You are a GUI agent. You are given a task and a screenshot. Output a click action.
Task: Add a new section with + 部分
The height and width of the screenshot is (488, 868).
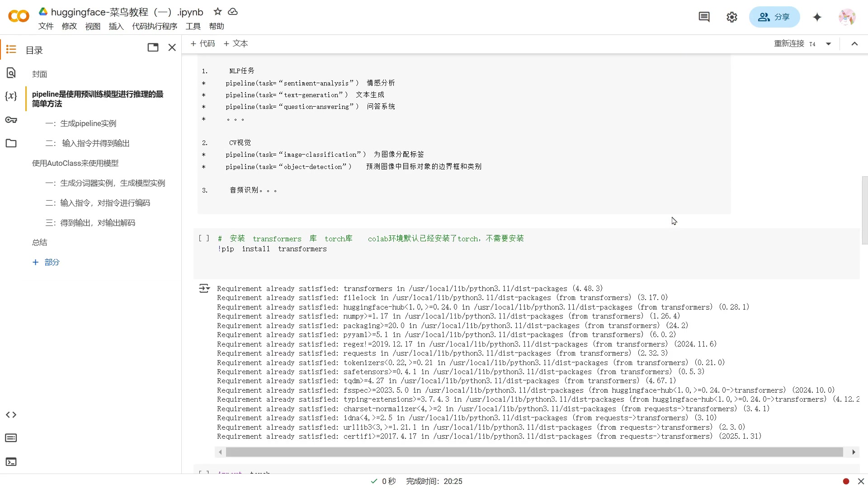(46, 262)
